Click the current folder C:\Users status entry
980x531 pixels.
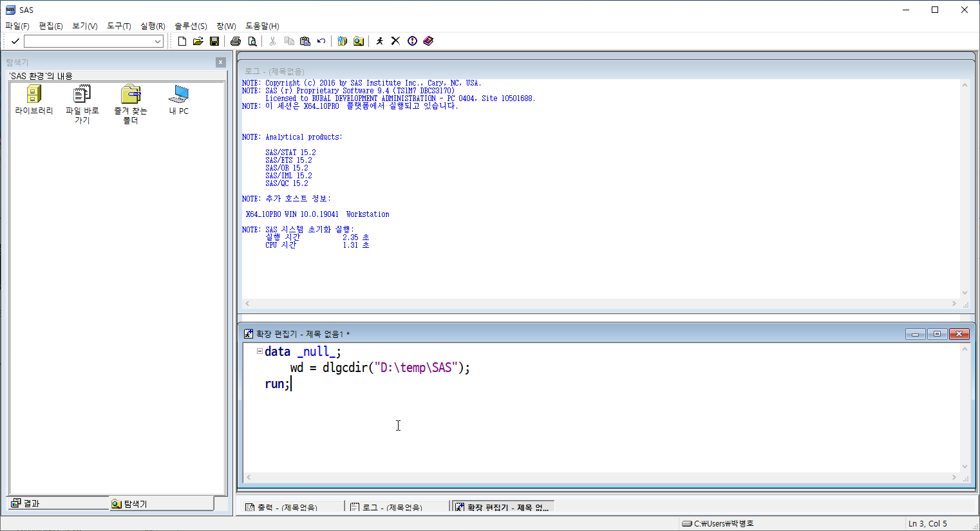[718, 523]
